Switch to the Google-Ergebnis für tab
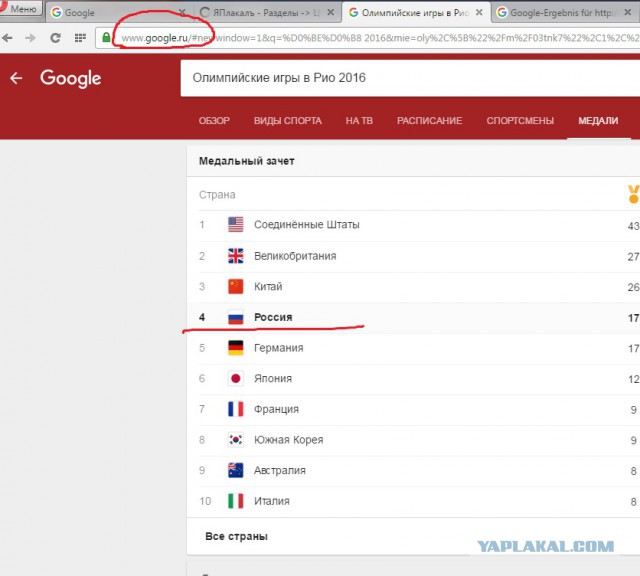 [x=565, y=13]
